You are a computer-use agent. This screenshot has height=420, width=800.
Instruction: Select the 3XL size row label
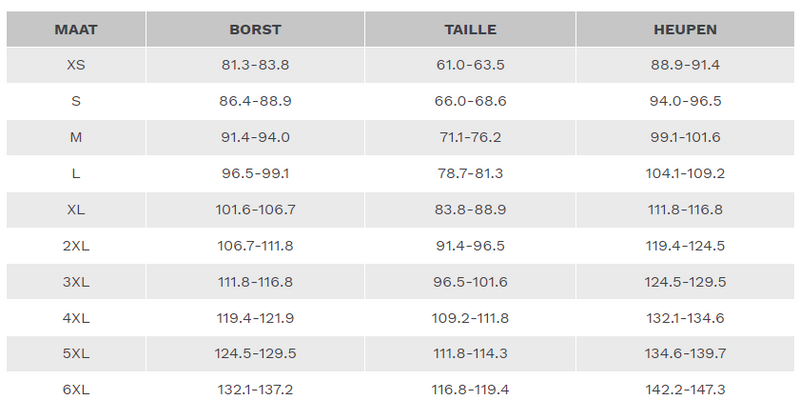point(76,281)
